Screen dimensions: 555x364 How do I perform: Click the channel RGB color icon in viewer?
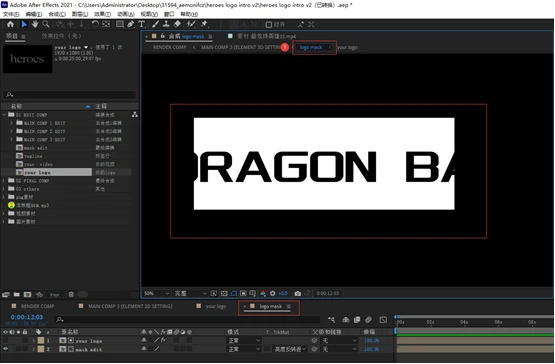coord(263,294)
